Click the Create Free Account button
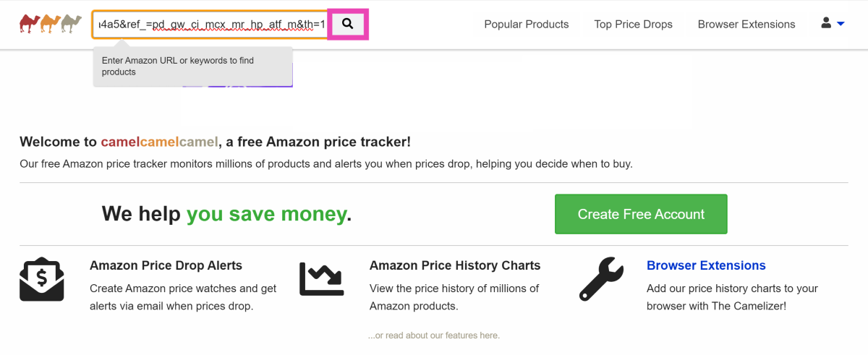Viewport: 868px width, 355px height. (x=641, y=214)
